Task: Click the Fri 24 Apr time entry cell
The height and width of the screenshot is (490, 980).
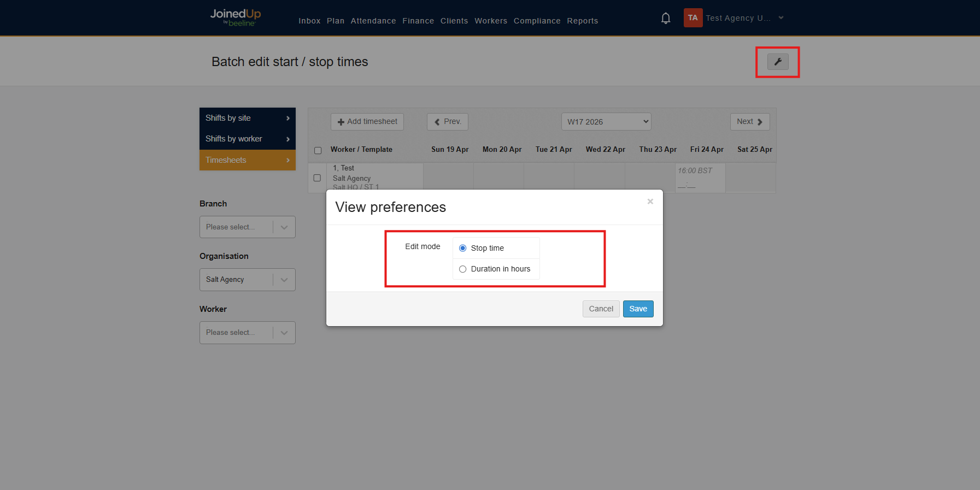Action: 700,178
